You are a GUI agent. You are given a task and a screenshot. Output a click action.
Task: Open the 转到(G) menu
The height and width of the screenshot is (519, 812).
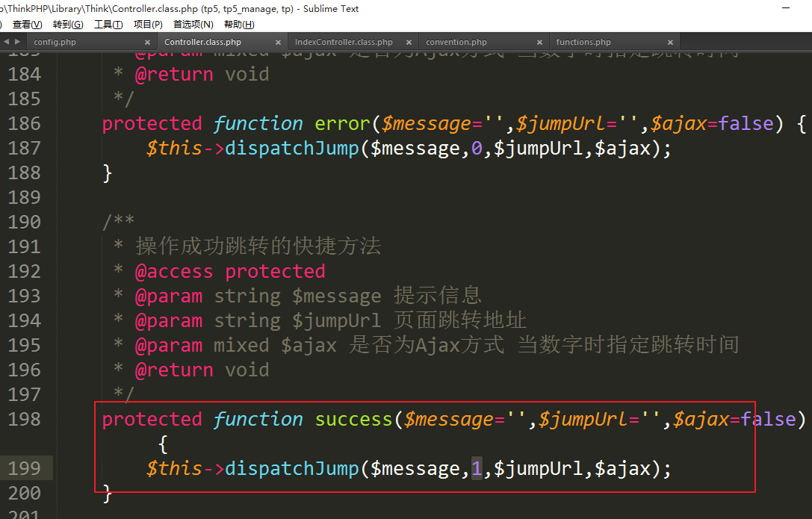click(x=68, y=24)
